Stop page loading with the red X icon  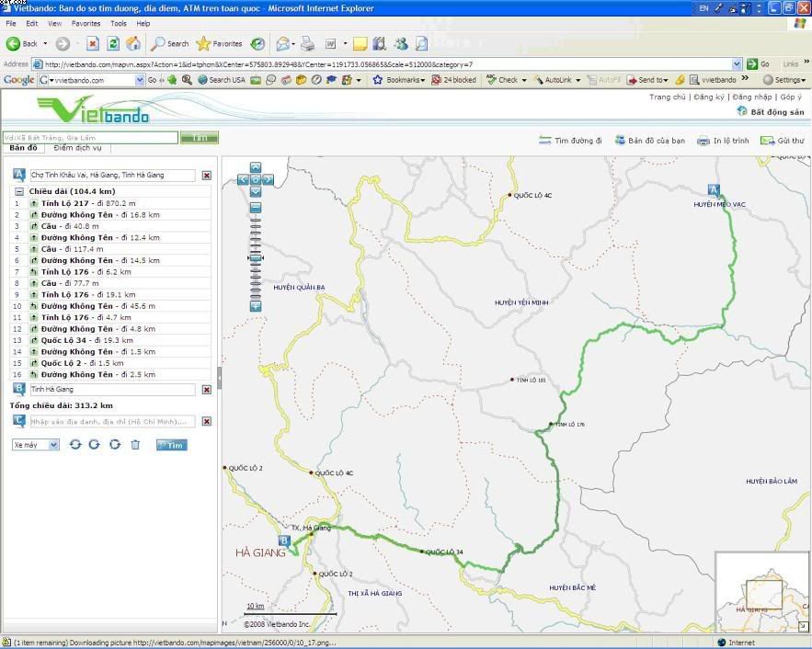[x=93, y=44]
